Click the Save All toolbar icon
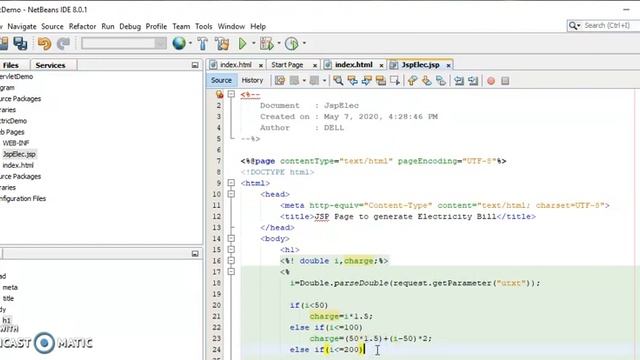Screen dimensions: 640x360 click(x=20, y=43)
